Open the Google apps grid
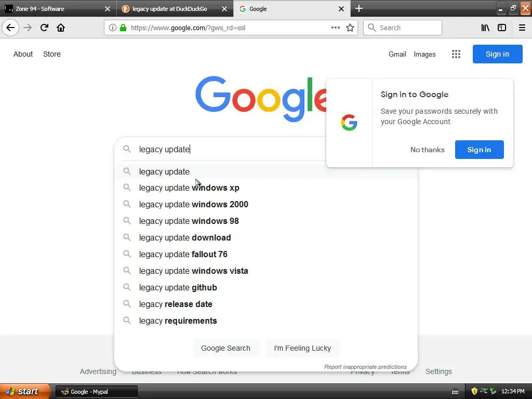The image size is (532, 399). 456,54
